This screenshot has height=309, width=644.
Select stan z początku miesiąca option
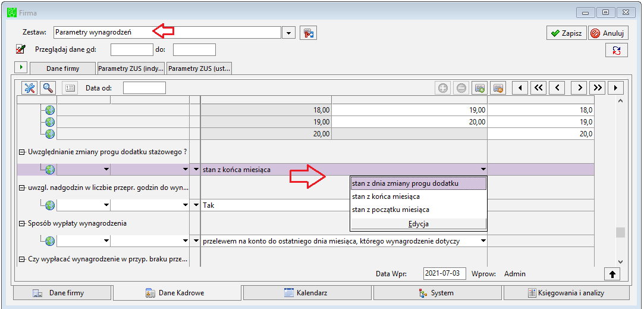coord(391,210)
